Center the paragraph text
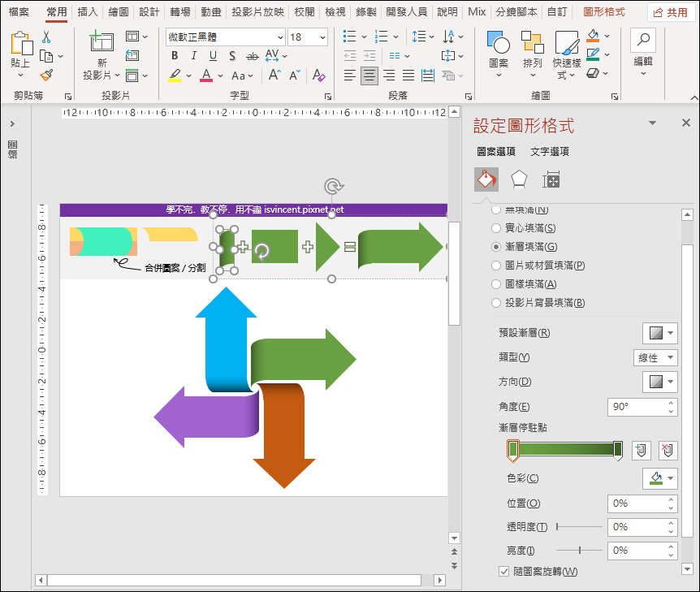 coord(369,75)
